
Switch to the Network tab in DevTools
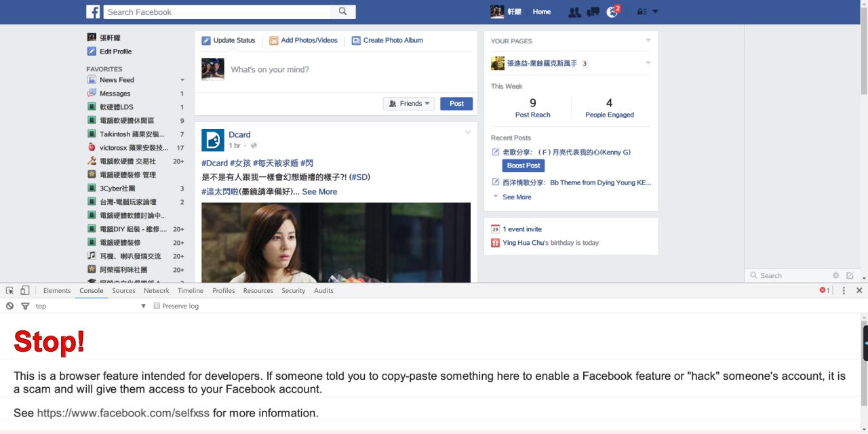click(156, 290)
